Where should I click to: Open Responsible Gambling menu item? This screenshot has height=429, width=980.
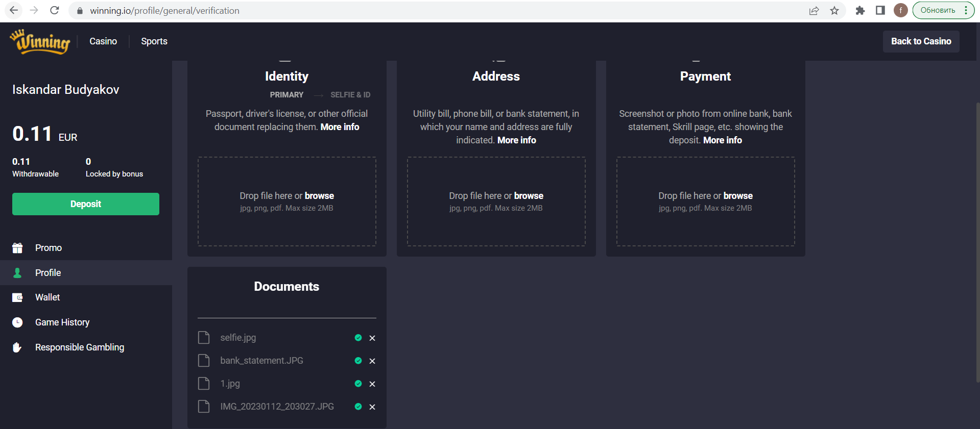point(80,347)
